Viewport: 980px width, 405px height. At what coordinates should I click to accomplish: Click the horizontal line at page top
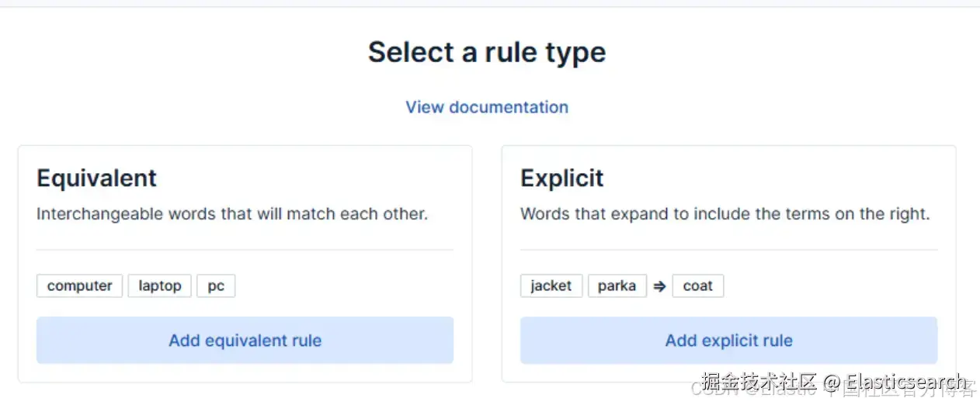pos(490,7)
